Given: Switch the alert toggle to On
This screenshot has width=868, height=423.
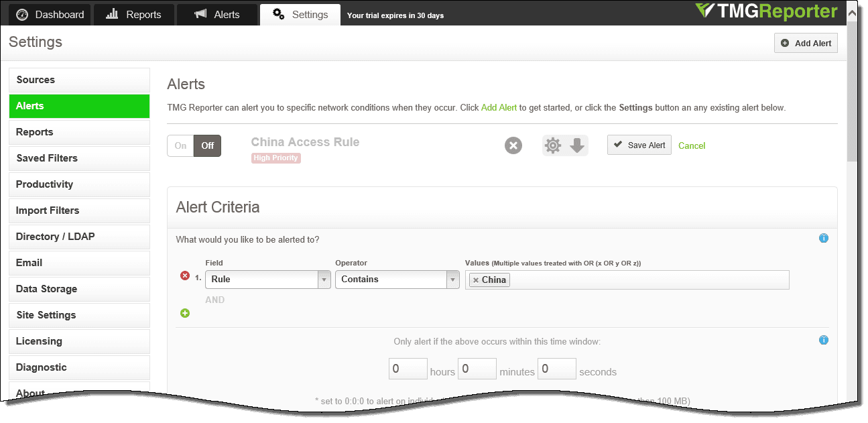Looking at the screenshot, I should coord(180,145).
